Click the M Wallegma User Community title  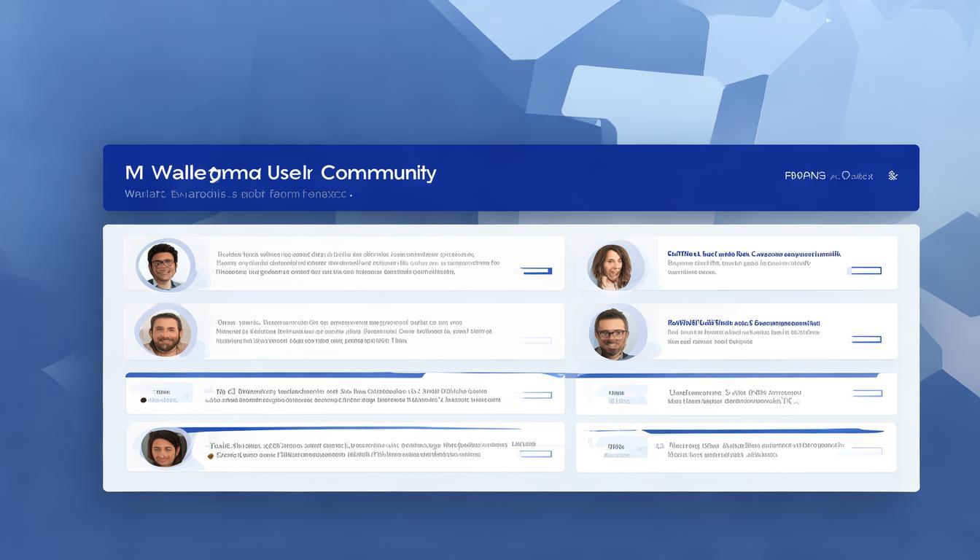coord(281,173)
